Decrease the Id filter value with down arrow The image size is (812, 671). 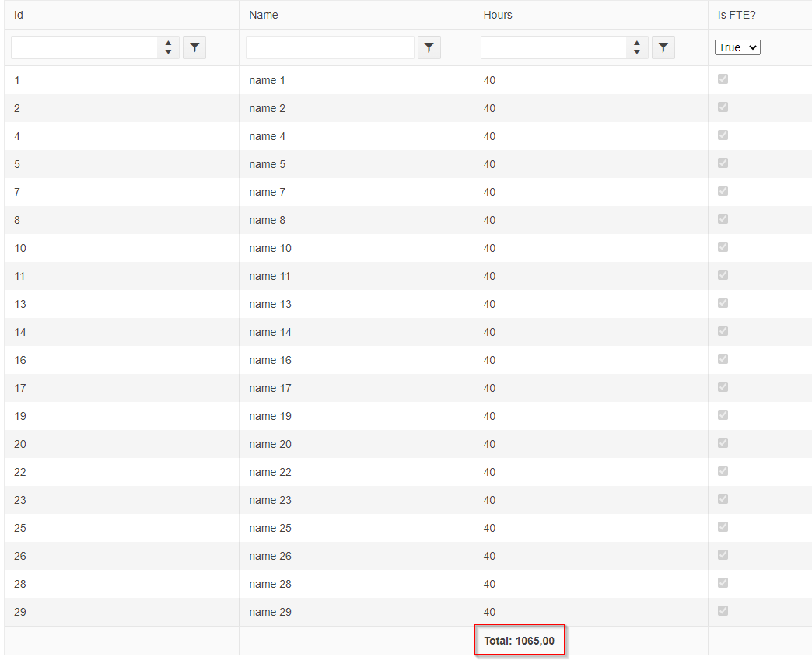point(168,52)
